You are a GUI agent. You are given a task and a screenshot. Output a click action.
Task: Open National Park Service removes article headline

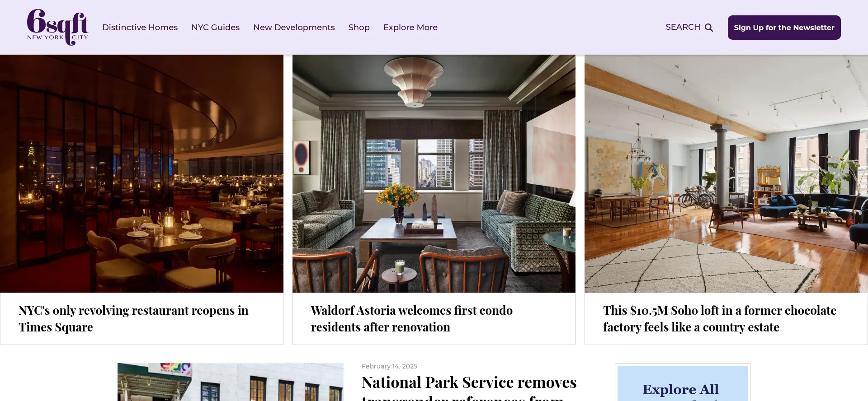pos(469,387)
